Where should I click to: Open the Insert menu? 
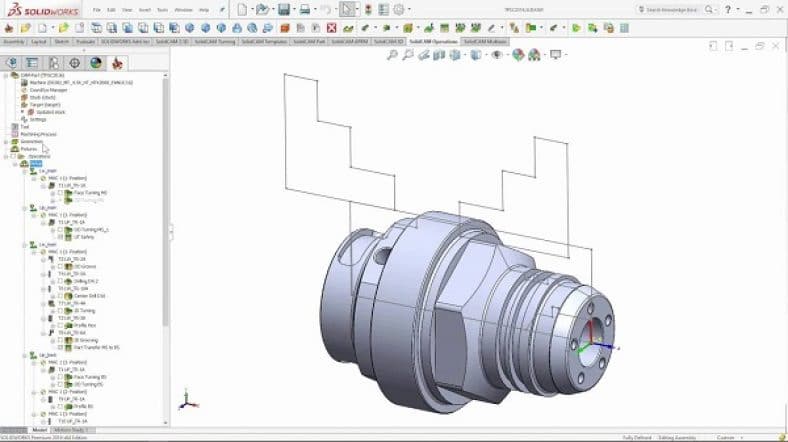pos(145,10)
